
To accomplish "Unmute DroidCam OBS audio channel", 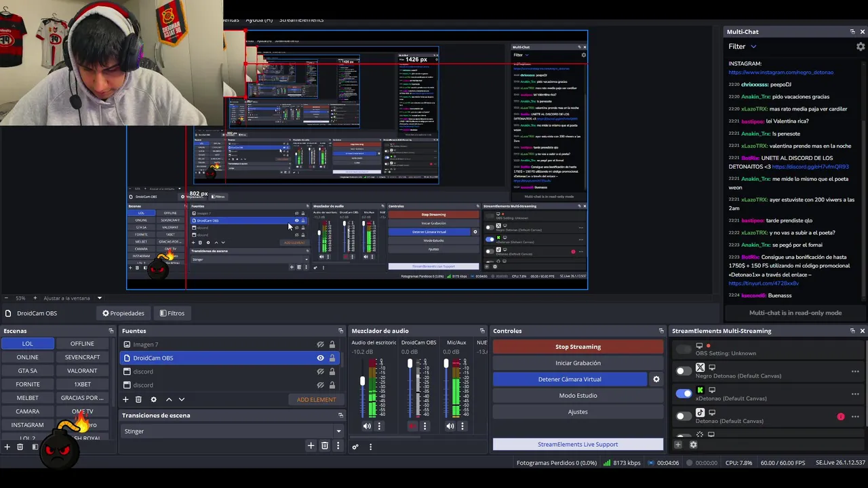I will [412, 426].
